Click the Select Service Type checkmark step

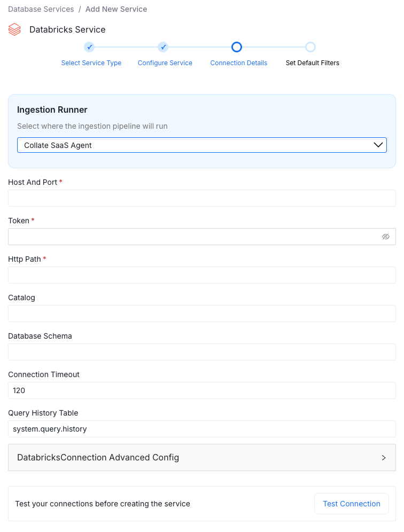(x=89, y=47)
